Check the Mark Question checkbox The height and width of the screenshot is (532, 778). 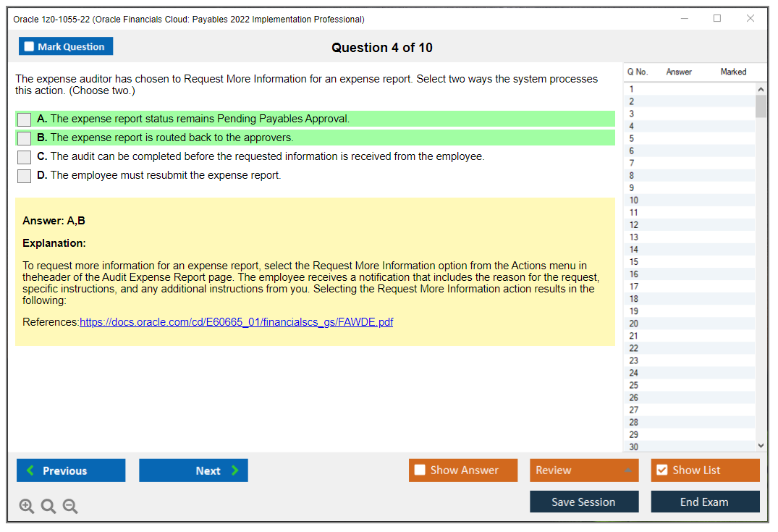click(30, 47)
